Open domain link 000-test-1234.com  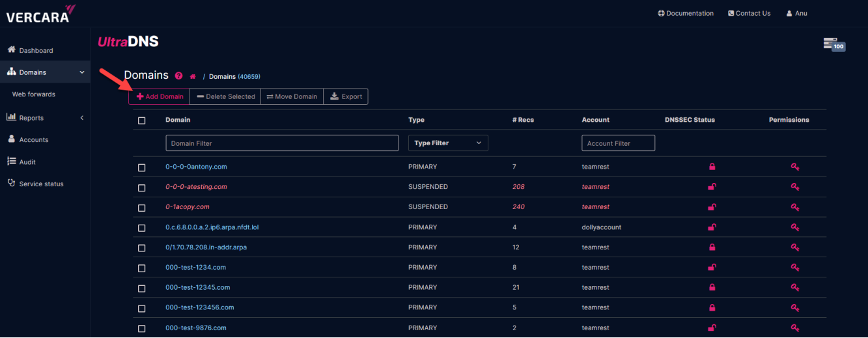coord(195,268)
